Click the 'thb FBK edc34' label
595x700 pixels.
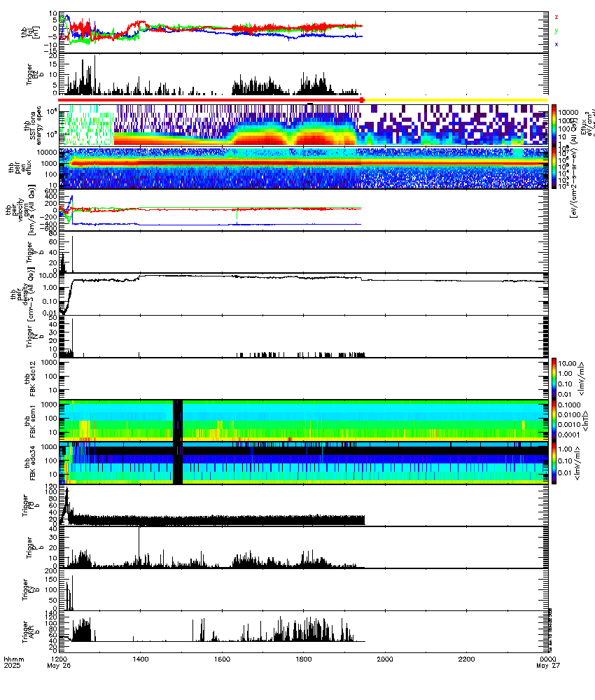tap(30, 463)
